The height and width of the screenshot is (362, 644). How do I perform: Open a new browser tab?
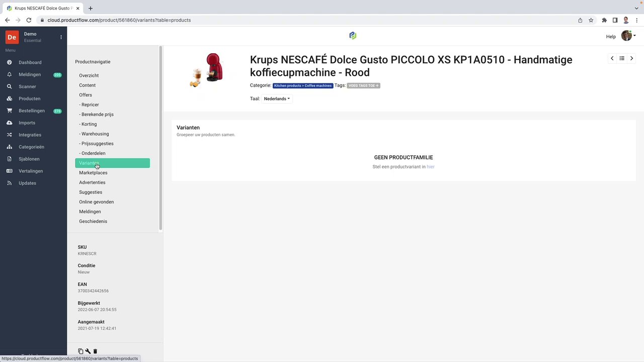tap(91, 8)
